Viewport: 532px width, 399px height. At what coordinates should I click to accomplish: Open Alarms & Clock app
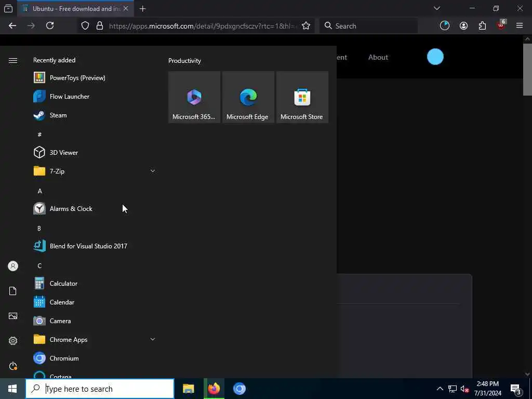click(95, 208)
